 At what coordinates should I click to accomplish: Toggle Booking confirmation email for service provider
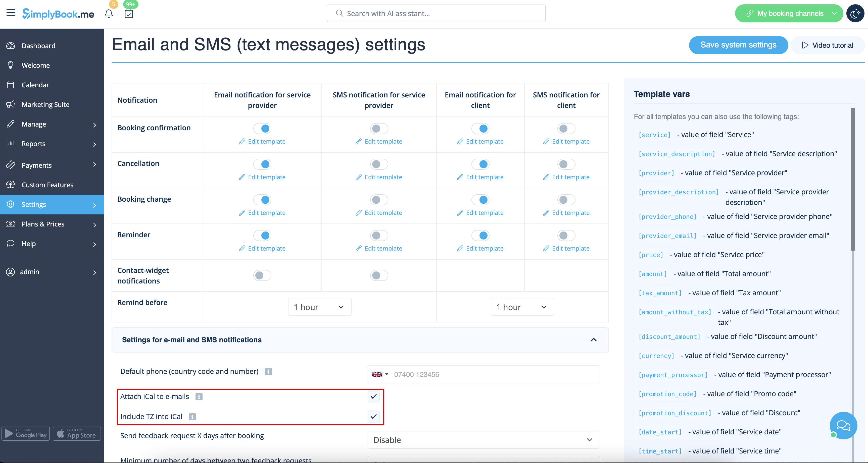click(262, 128)
